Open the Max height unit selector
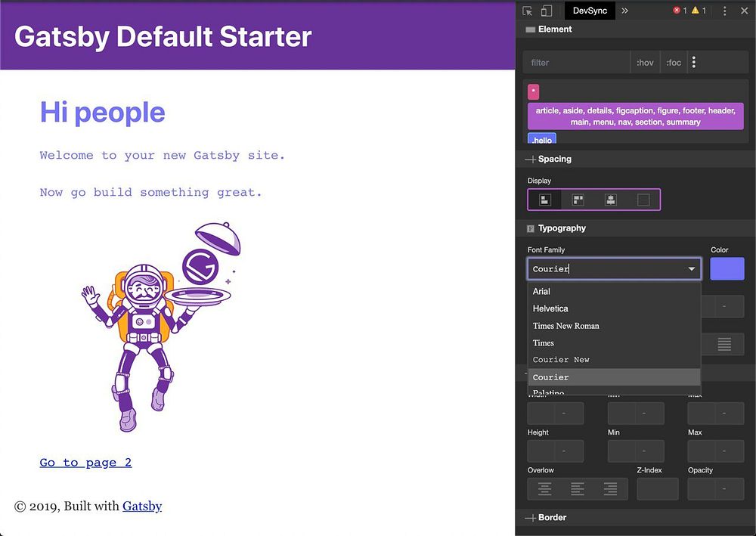This screenshot has width=756, height=536. (730, 451)
